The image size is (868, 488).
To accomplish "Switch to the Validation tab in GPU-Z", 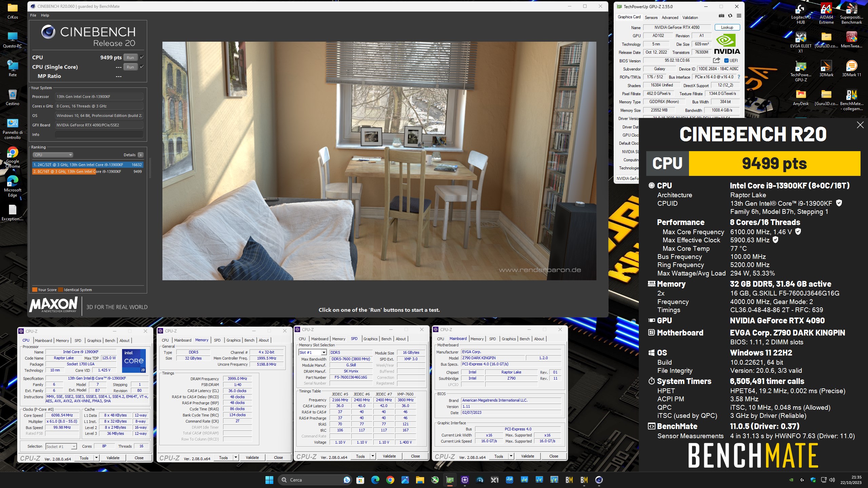I will coord(690,17).
